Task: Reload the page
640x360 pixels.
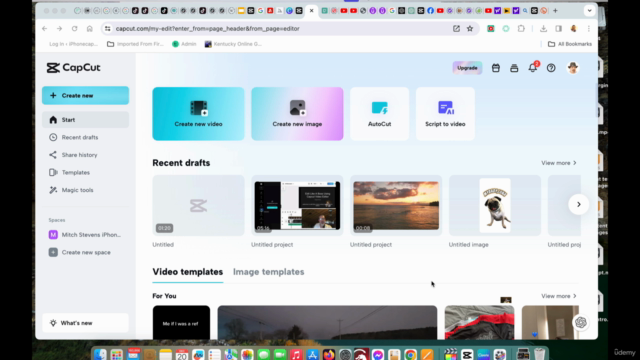Action: (74, 29)
